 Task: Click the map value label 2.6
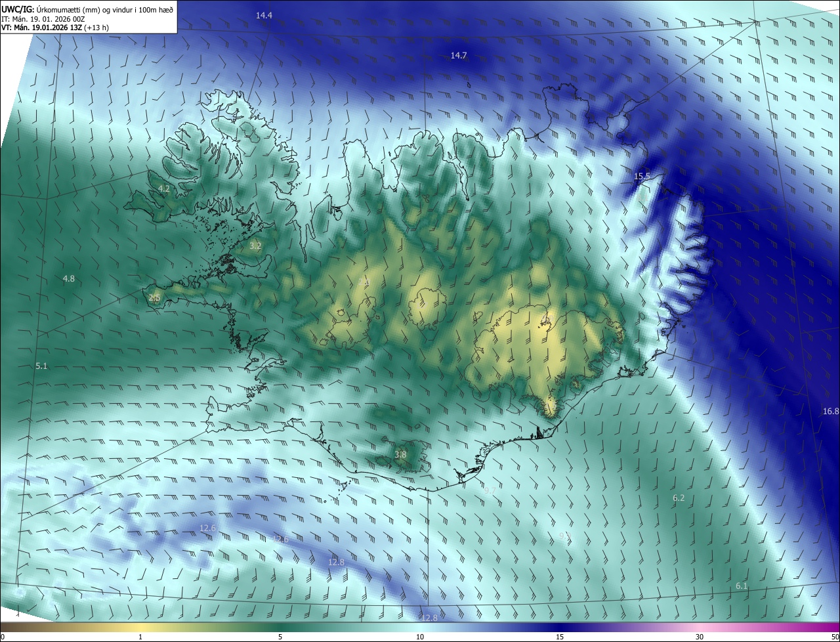(154, 298)
